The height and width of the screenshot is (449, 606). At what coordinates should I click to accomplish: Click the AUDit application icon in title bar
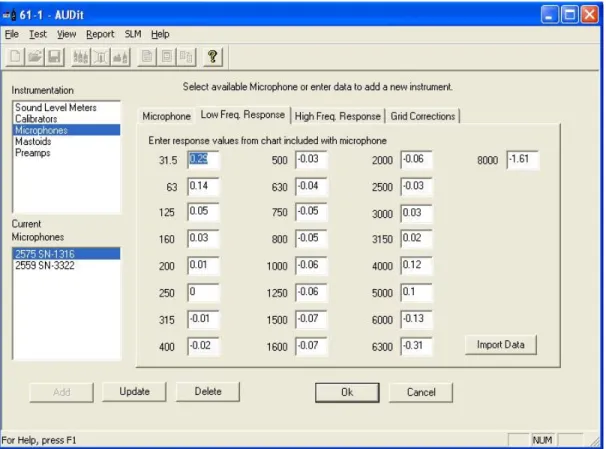(x=9, y=15)
